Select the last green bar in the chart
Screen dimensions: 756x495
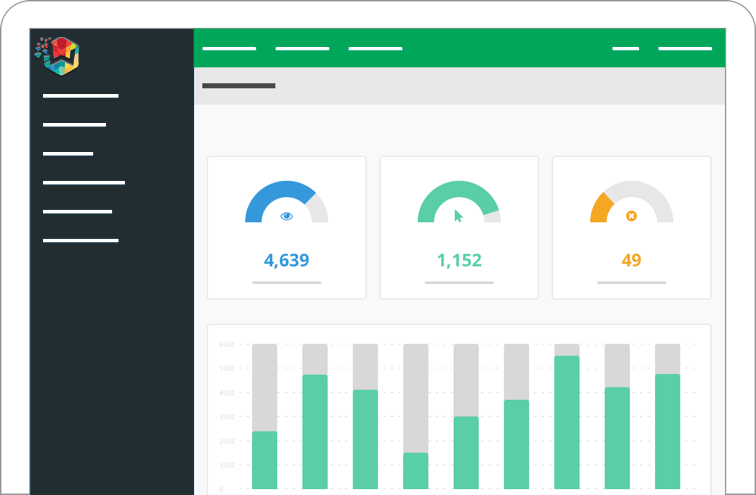coord(668,432)
